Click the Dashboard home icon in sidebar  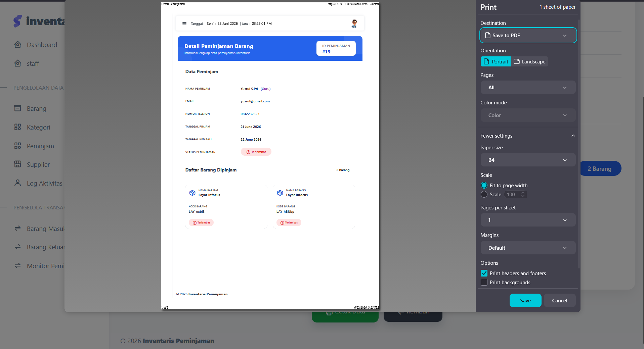pyautogui.click(x=18, y=45)
